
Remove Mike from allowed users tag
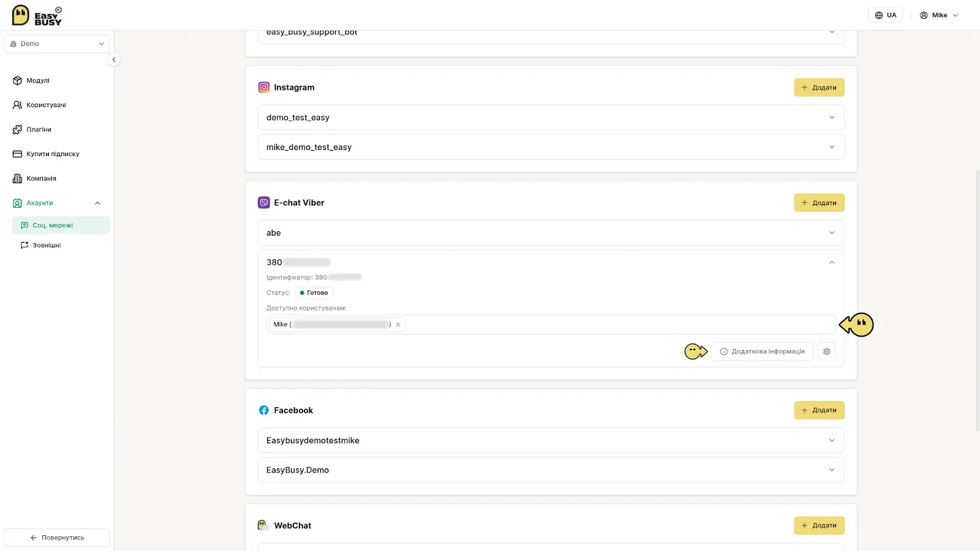398,324
